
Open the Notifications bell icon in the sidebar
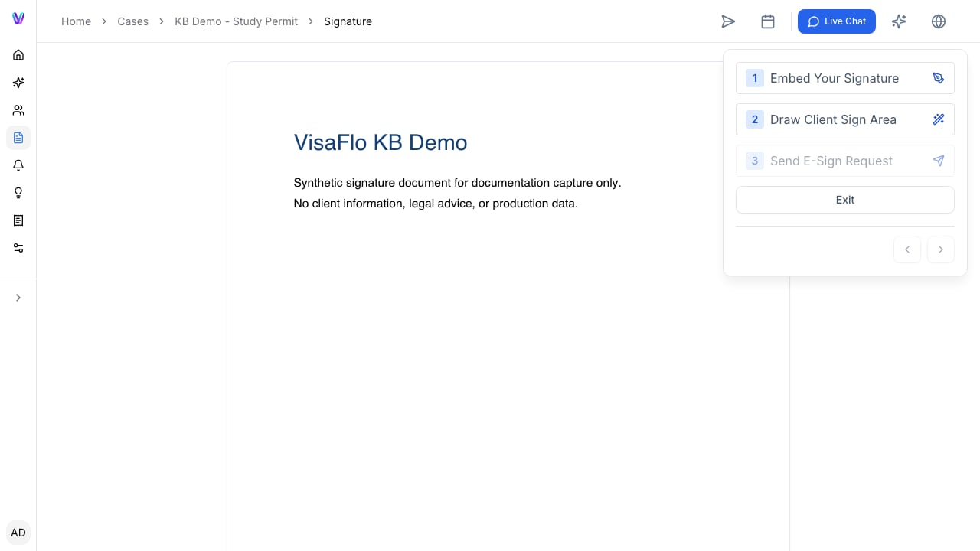pyautogui.click(x=18, y=165)
